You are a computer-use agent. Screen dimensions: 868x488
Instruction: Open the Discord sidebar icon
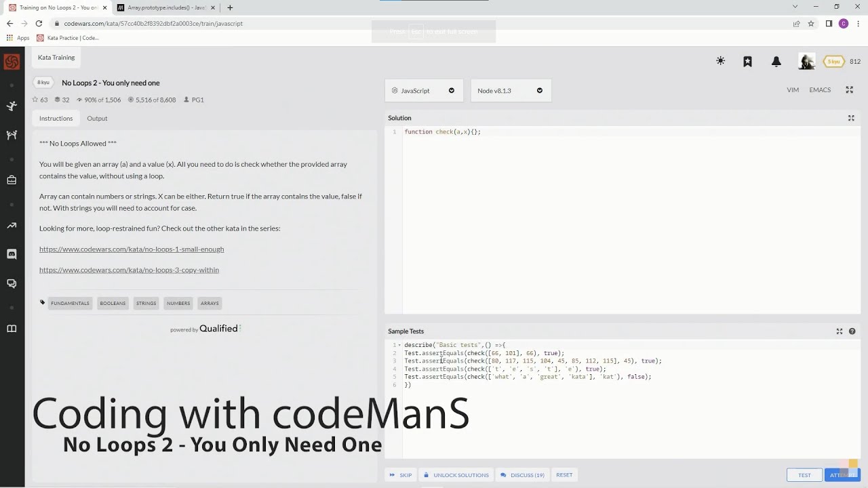(12, 254)
